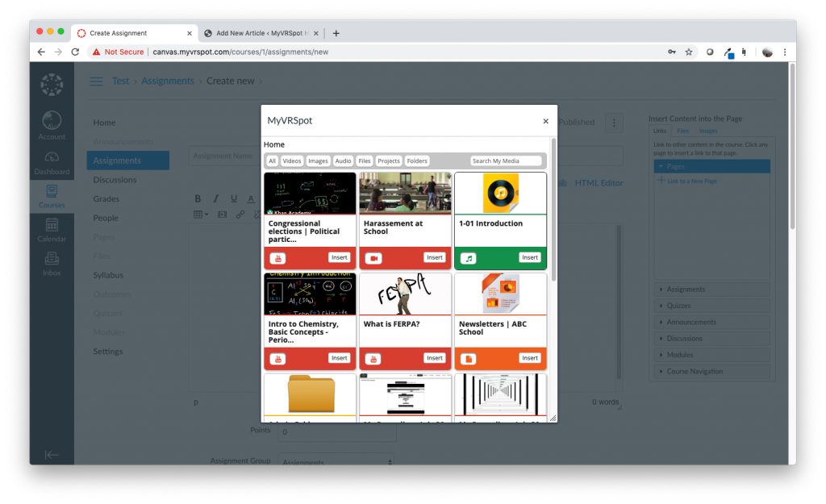
Task: Click YouTube icon on What is FERPA card
Action: [373, 359]
